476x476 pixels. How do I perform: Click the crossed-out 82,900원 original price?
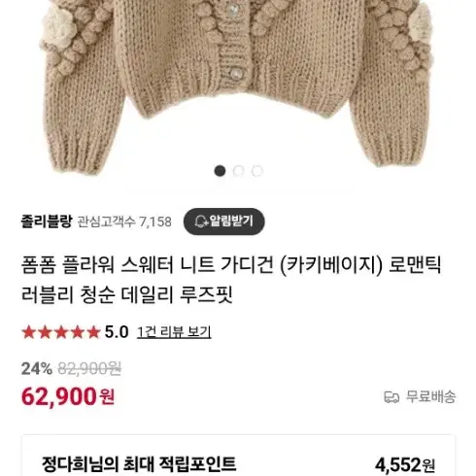pos(89,368)
